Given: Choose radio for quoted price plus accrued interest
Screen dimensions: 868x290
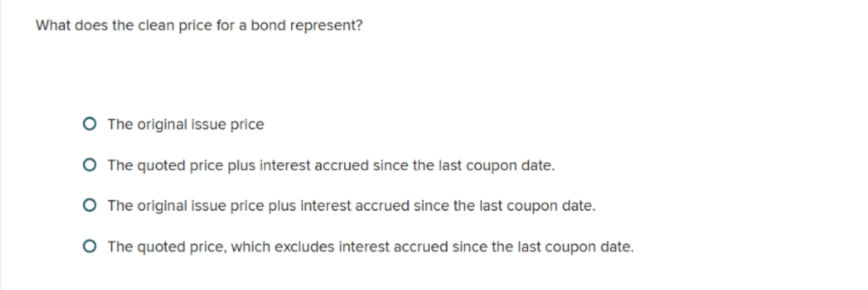Looking at the screenshot, I should click(x=89, y=165).
